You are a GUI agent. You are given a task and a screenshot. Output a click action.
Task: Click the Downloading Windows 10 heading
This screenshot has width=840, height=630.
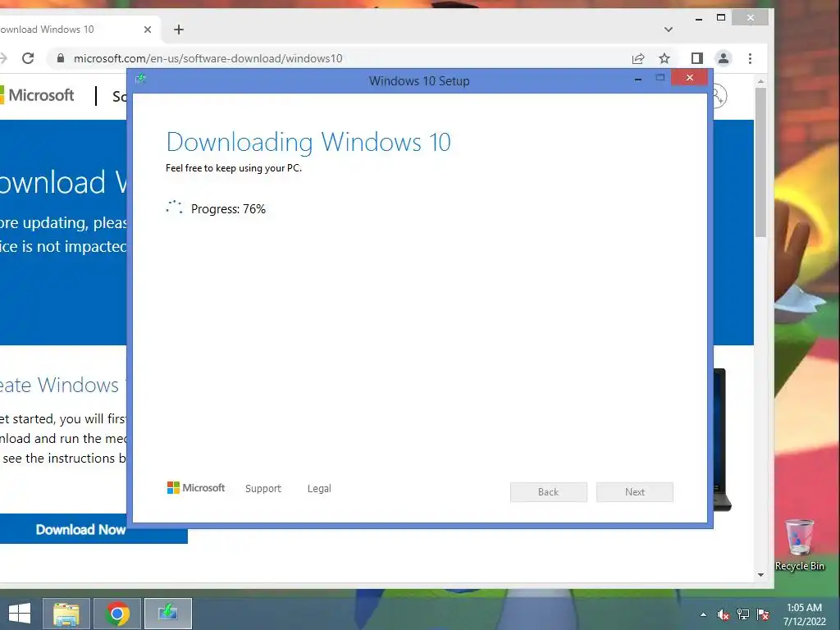(308, 142)
